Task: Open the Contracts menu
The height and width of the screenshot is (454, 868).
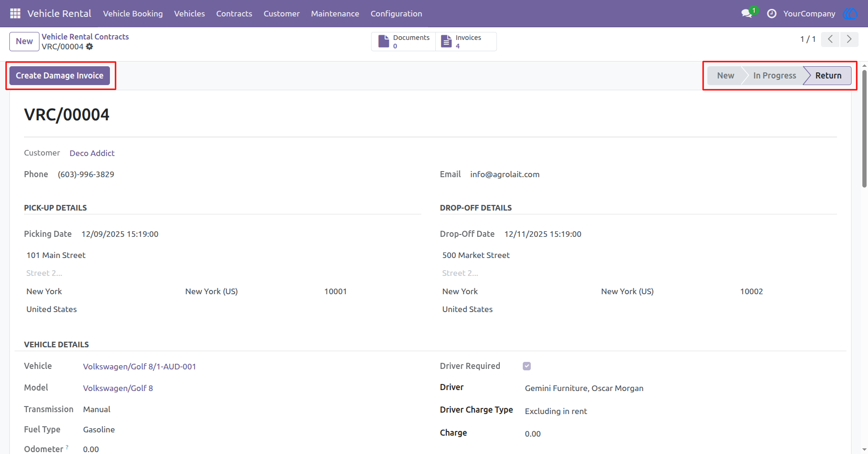Action: (234, 14)
